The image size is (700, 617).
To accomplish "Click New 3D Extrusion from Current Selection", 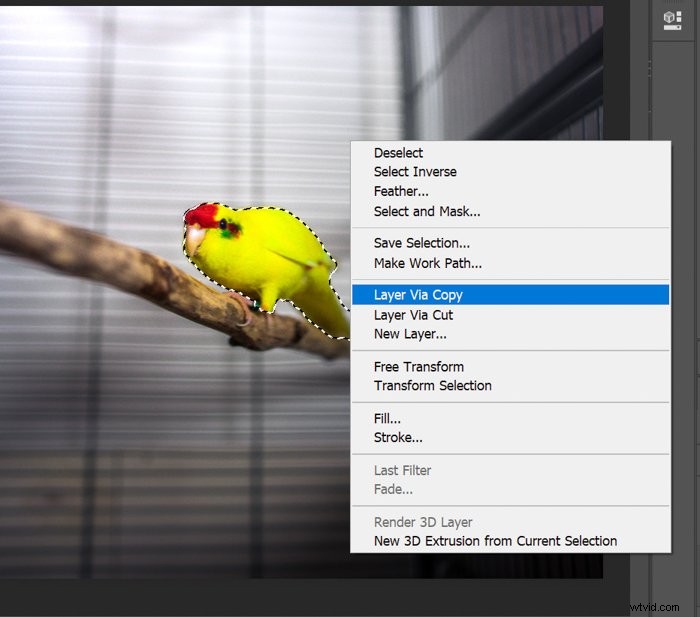I will tap(510, 541).
